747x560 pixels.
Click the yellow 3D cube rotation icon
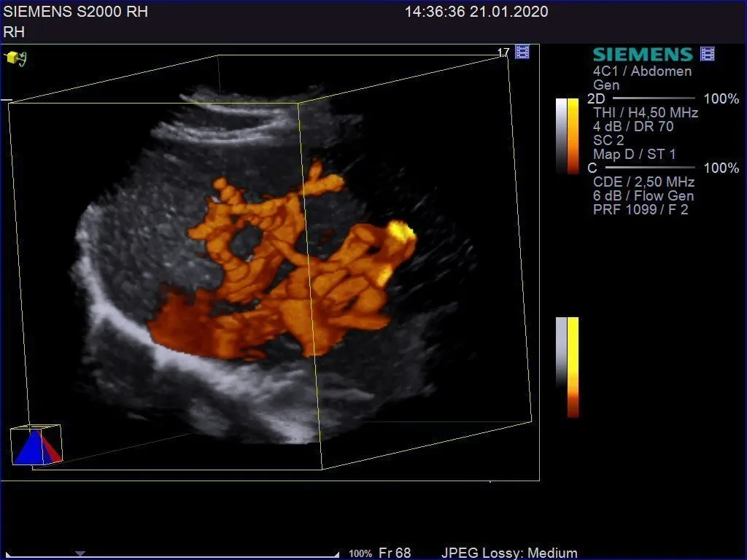15,57
